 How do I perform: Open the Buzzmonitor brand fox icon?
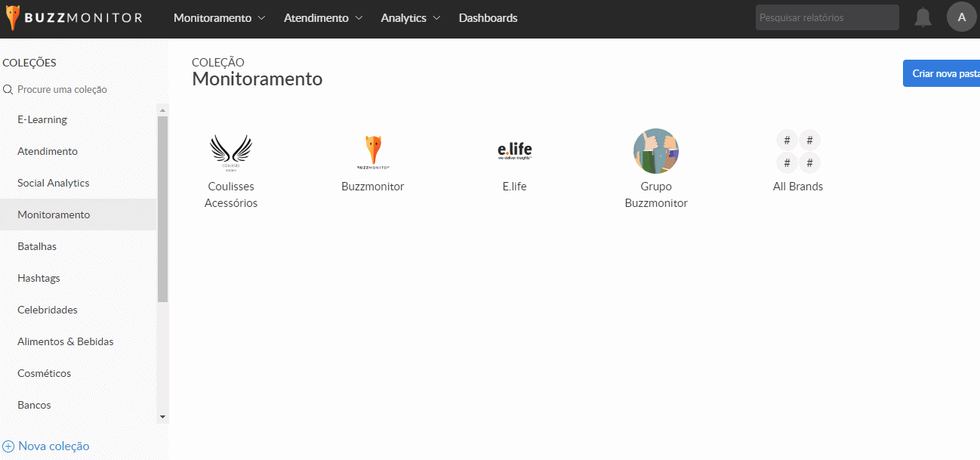373,151
